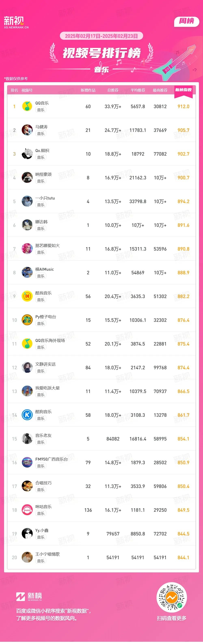The width and height of the screenshot is (203, 644).
Task: Click the 音乐 tag under 娜达韩
Action: click(41, 228)
